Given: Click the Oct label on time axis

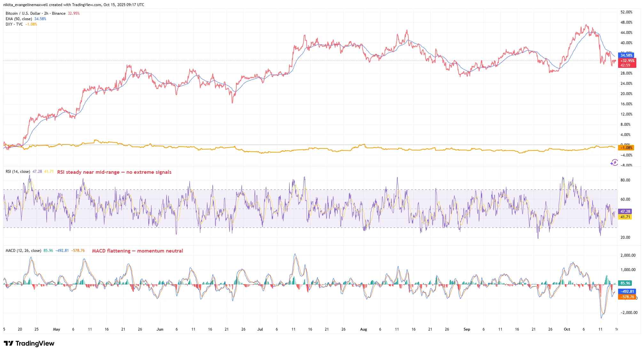Looking at the screenshot, I should click(x=567, y=329).
